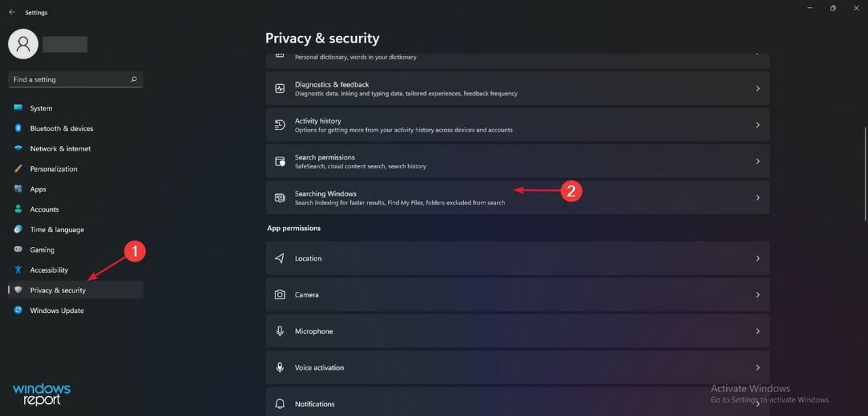
Task: Open the Searching Windows settings row
Action: pos(517,197)
